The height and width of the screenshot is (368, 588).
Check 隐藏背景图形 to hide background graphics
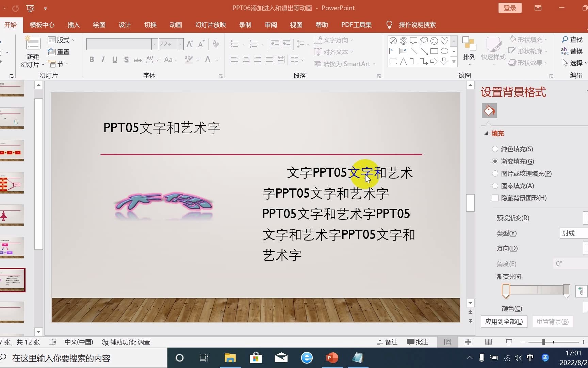495,198
